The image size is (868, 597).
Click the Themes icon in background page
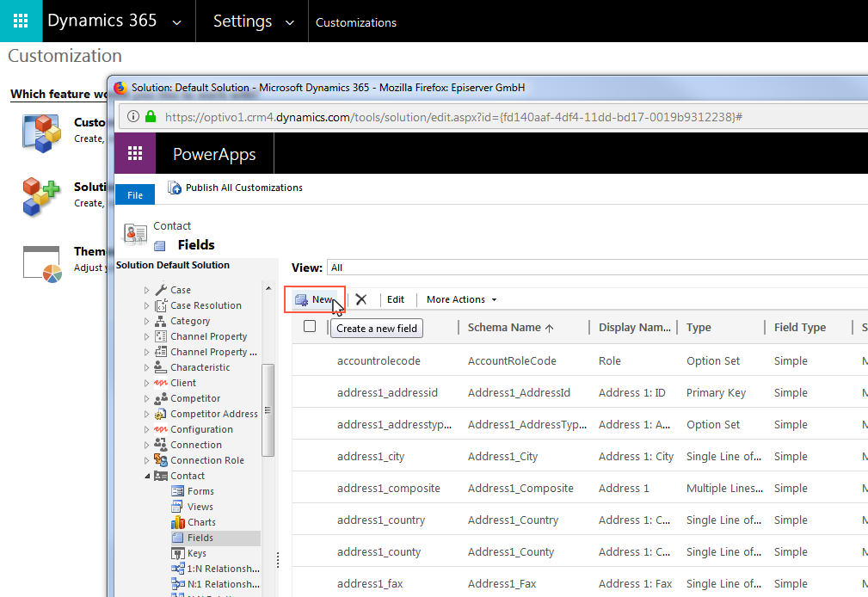(x=42, y=264)
